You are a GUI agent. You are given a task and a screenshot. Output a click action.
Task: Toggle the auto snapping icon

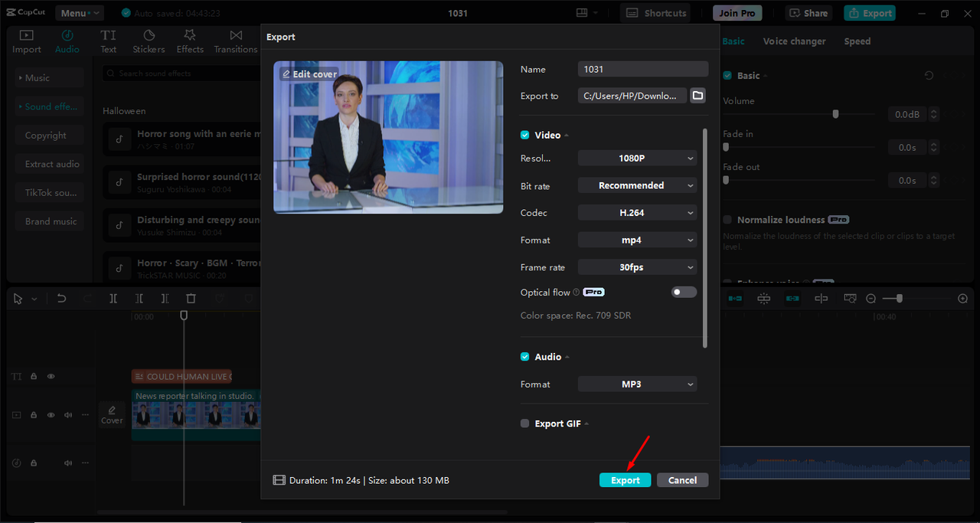(763, 299)
